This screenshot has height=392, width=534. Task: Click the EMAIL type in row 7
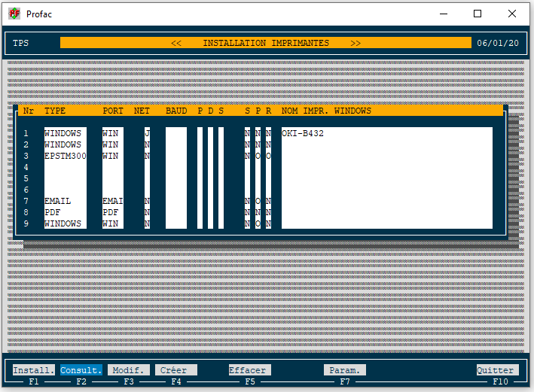(58, 202)
